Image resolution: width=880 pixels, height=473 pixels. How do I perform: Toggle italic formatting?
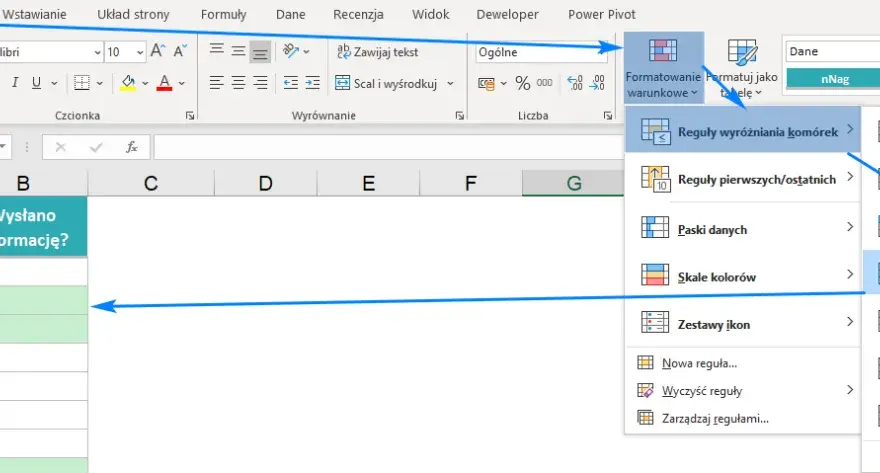coord(15,83)
